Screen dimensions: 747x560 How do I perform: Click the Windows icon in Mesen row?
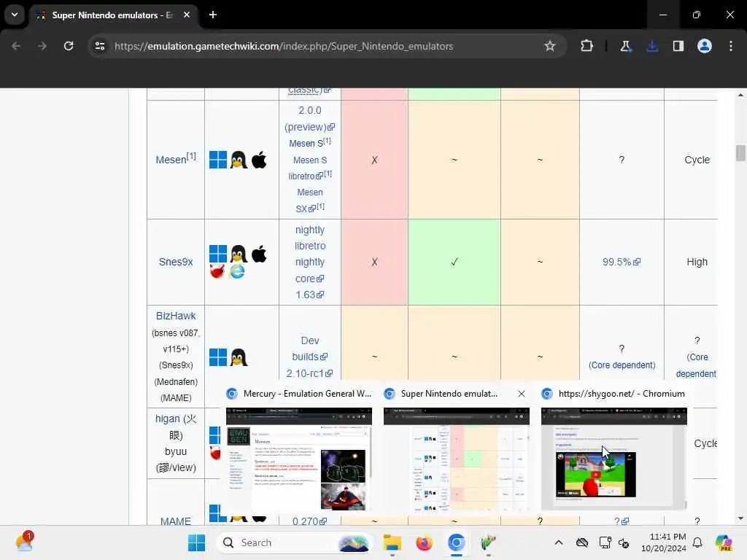(x=218, y=160)
